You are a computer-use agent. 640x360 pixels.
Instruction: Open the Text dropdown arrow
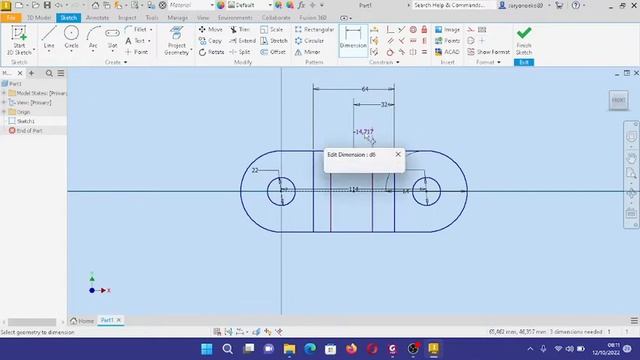149,41
